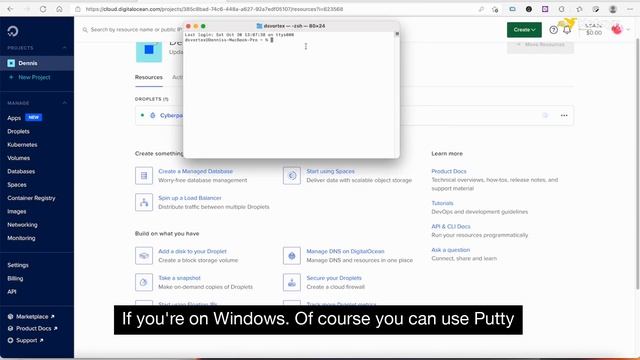This screenshot has height=360, width=640.
Task: Open the browser three-dots menu
Action: point(630,9)
